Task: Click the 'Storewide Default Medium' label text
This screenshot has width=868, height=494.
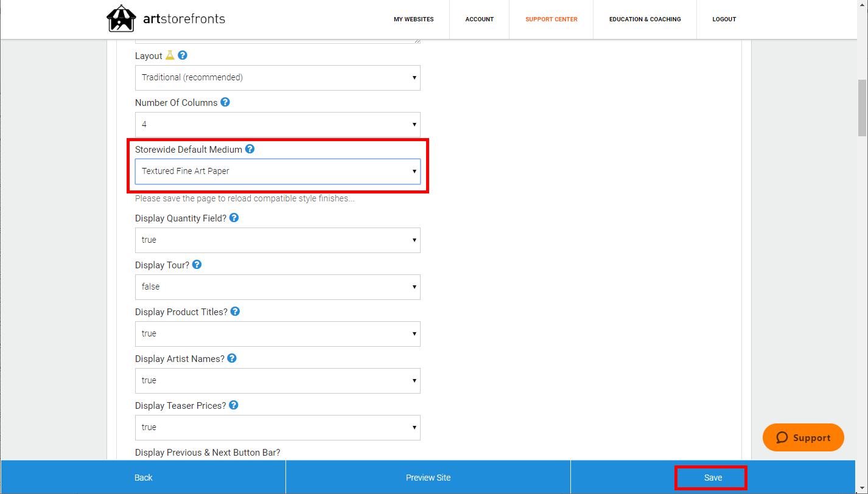Action: 189,149
